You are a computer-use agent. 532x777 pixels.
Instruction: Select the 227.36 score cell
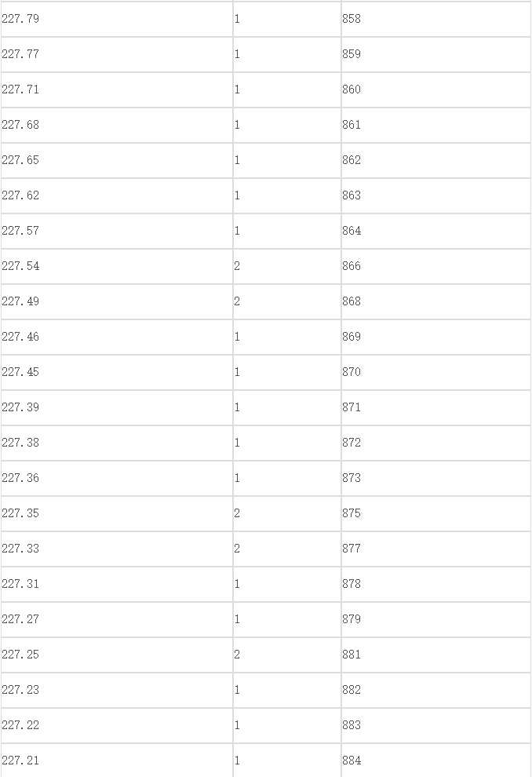(117, 478)
